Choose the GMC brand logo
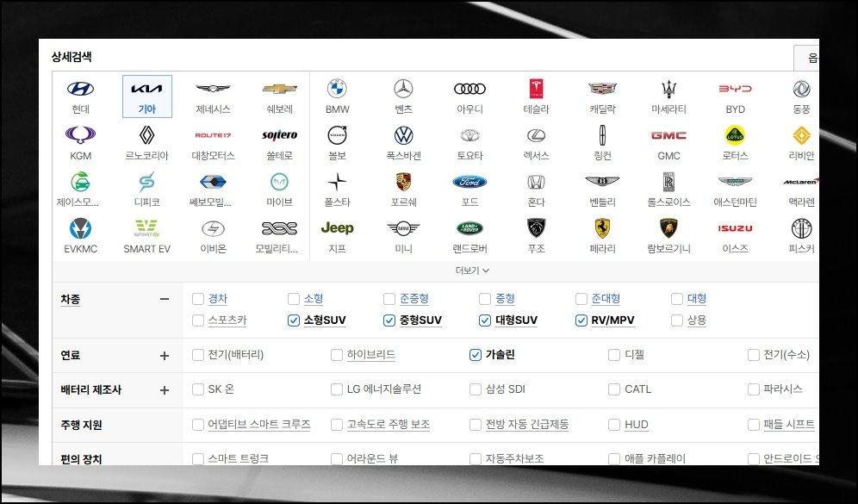858x504 pixels. coord(668,135)
